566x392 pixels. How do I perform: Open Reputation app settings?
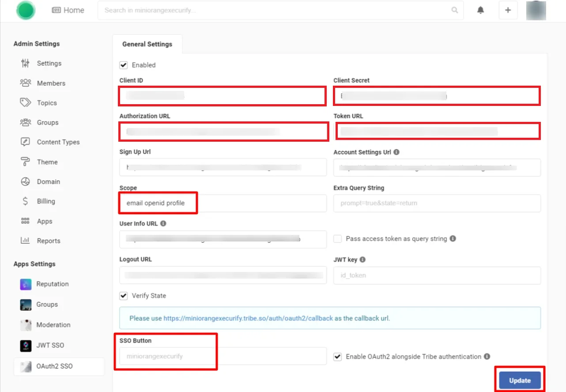53,284
